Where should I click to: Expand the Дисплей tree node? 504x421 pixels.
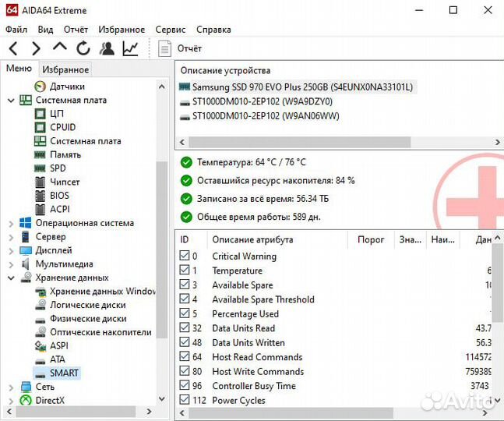point(11,250)
